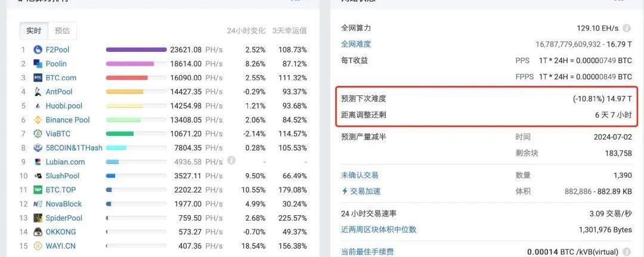Viewport: 644px width, 257px height.
Task: Open the 未确认交易 link
Action: (x=360, y=175)
